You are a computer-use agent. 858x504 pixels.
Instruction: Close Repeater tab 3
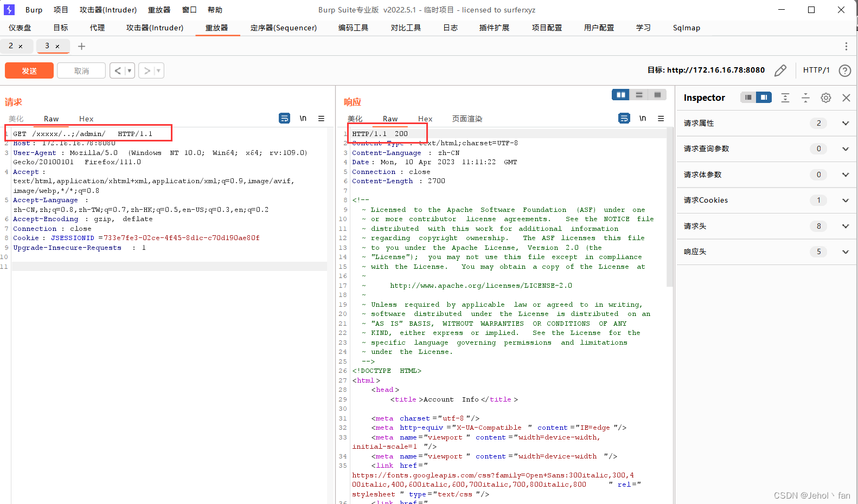point(57,47)
